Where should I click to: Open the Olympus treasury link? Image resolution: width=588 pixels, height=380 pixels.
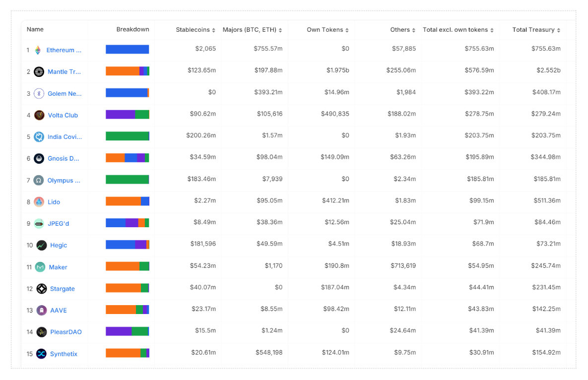point(64,180)
